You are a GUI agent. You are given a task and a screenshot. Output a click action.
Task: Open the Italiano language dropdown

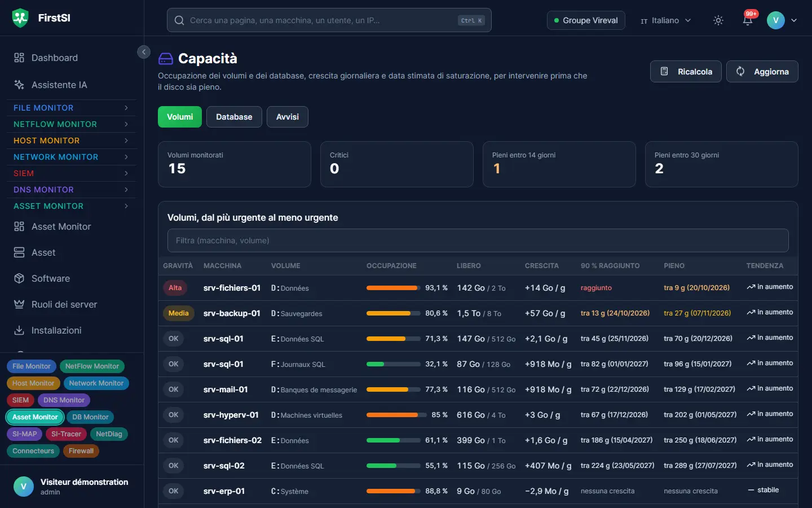tap(665, 20)
